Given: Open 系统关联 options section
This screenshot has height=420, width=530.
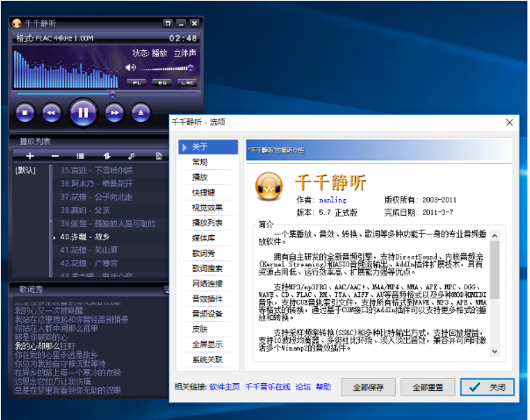Looking at the screenshot, I should click(x=208, y=359).
